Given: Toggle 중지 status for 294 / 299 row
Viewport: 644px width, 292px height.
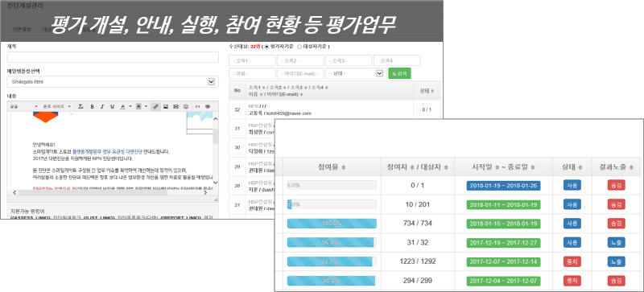Looking at the screenshot, I should click(572, 281).
